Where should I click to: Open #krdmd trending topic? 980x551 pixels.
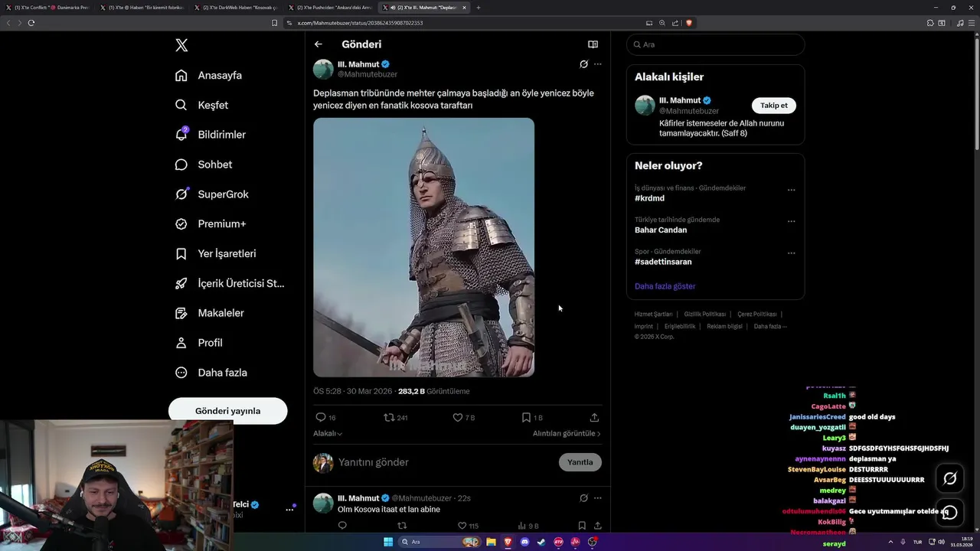pyautogui.click(x=649, y=198)
